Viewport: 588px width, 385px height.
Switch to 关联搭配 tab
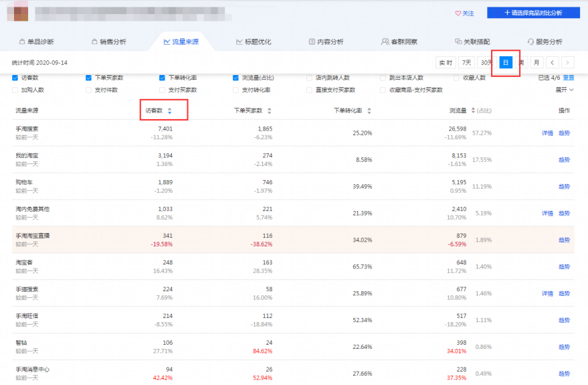pyautogui.click(x=472, y=42)
